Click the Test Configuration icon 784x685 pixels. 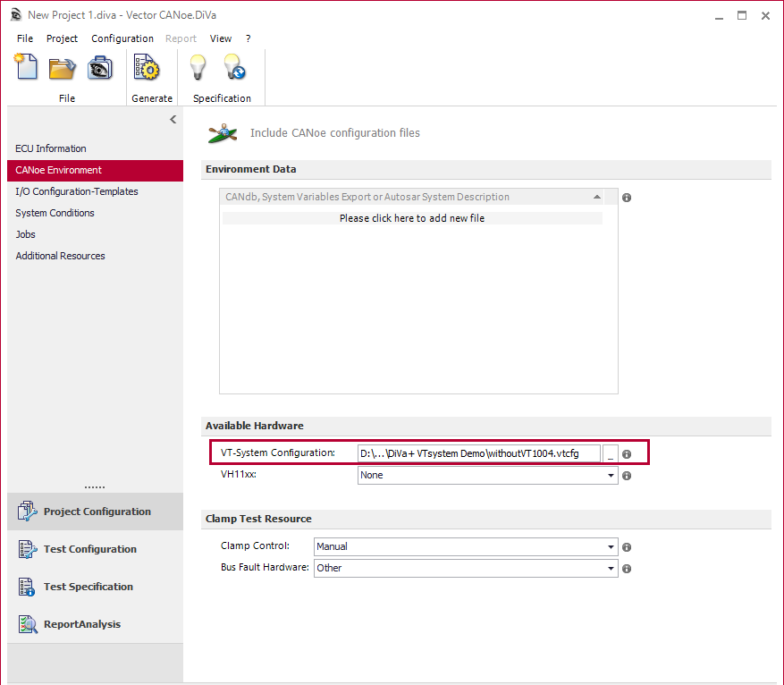27,549
